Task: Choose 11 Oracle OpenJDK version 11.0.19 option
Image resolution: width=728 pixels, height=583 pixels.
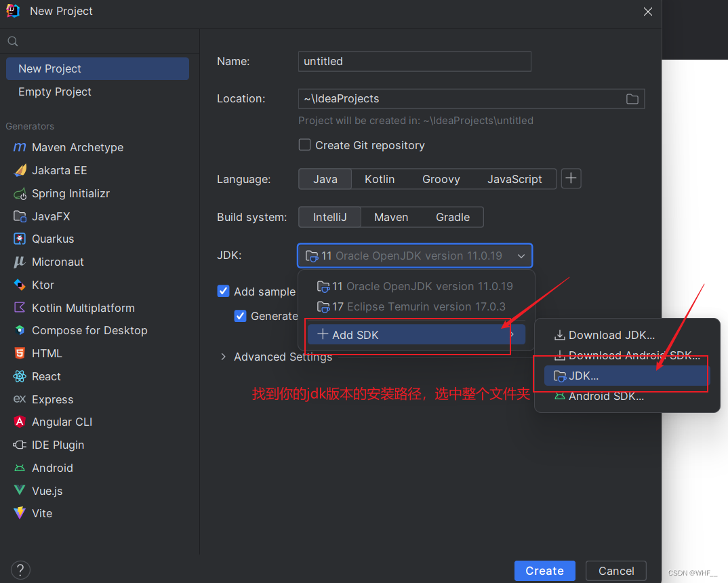Action: [416, 286]
